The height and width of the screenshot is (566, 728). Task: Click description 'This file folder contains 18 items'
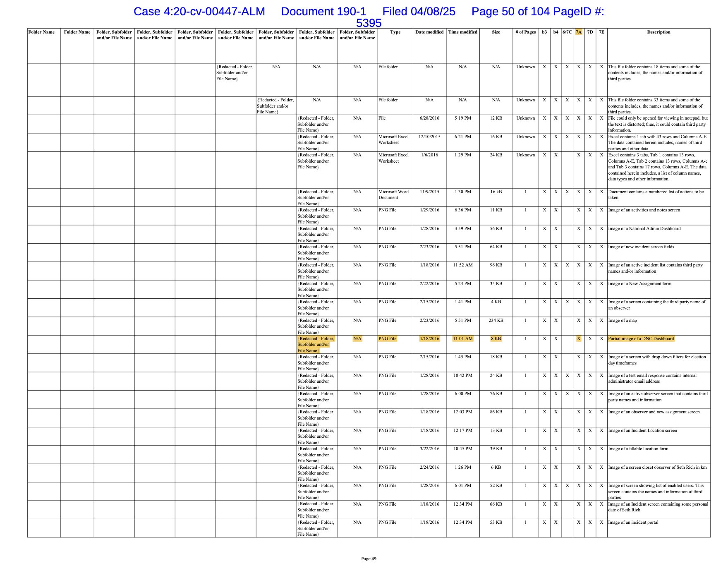tap(655, 73)
